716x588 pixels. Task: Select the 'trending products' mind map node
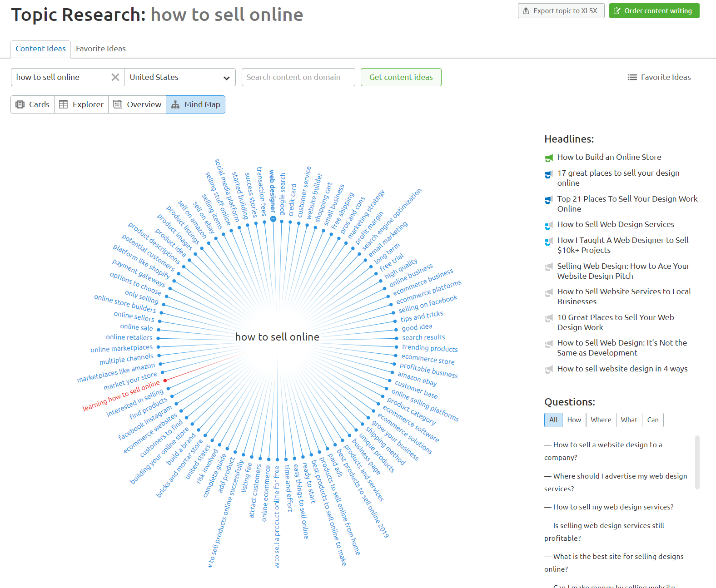[x=430, y=348]
